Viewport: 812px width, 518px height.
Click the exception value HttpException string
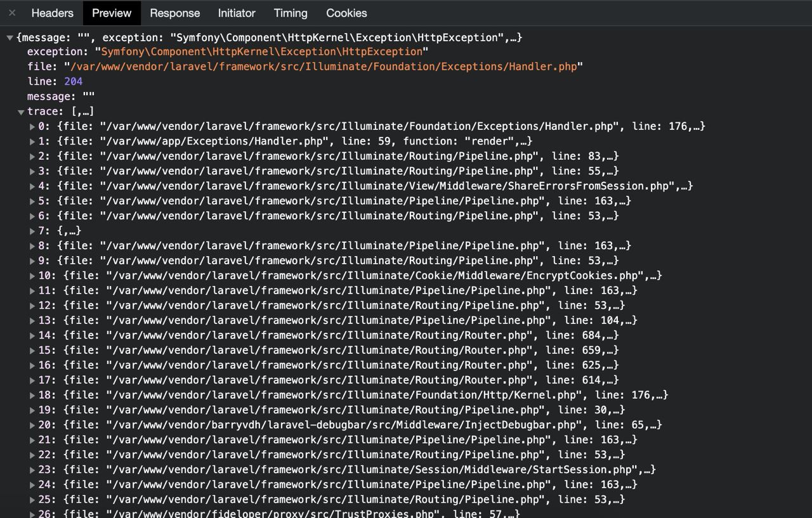pos(262,52)
